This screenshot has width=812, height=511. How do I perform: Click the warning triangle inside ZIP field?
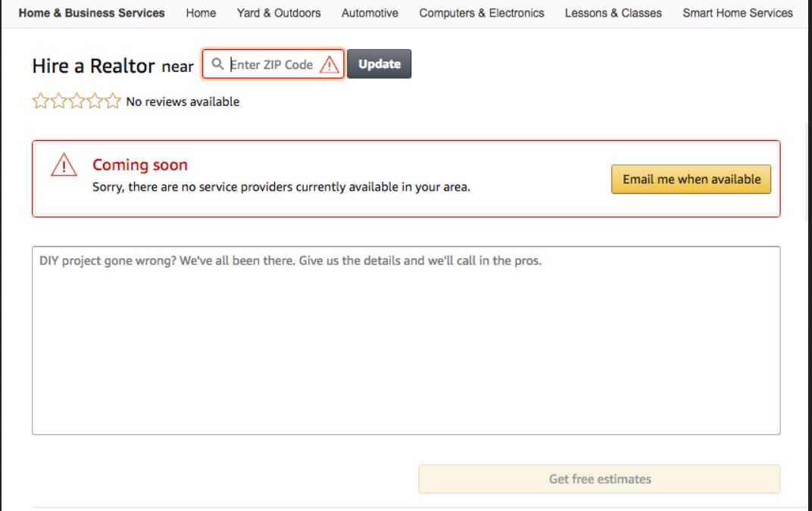[x=329, y=64]
